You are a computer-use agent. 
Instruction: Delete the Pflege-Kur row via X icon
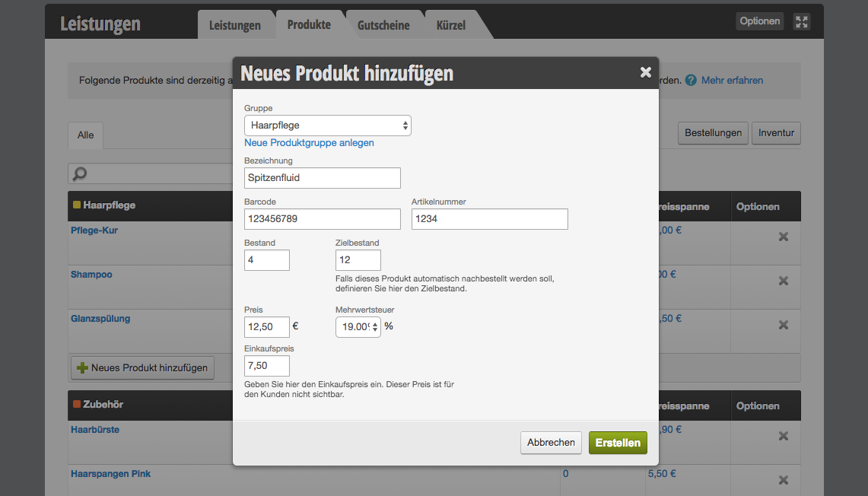tap(784, 237)
